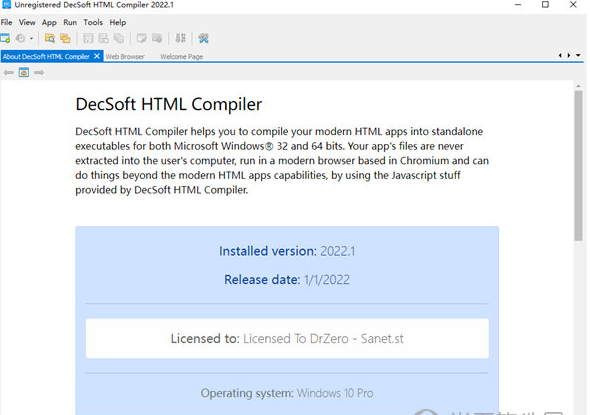Click the Save All toolbar icon
This screenshot has height=415, width=590.
[x=119, y=38]
